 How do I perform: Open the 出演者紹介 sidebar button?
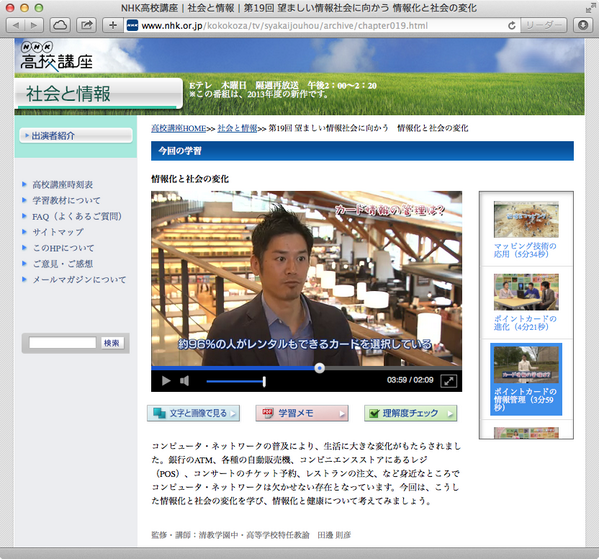(76, 136)
